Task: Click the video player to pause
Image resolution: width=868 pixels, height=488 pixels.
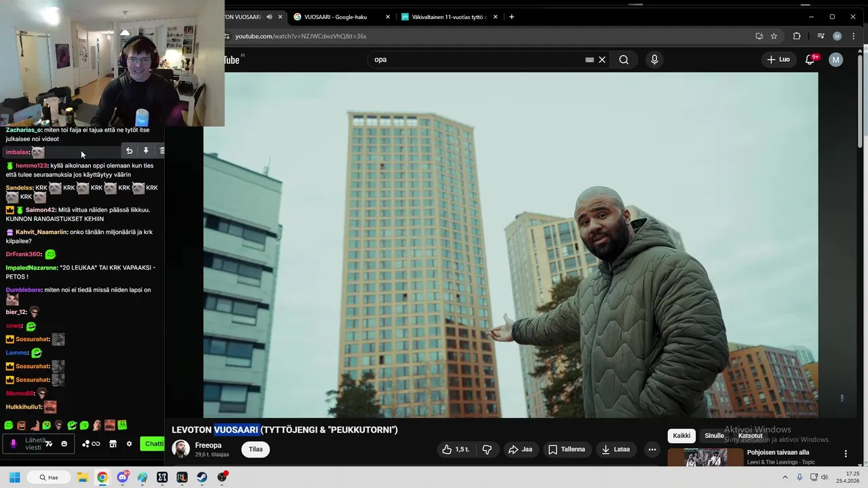Action: coord(511,245)
